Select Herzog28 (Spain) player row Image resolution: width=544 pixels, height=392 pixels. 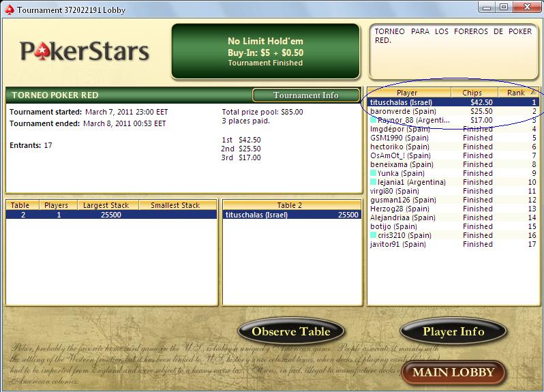[453, 209]
